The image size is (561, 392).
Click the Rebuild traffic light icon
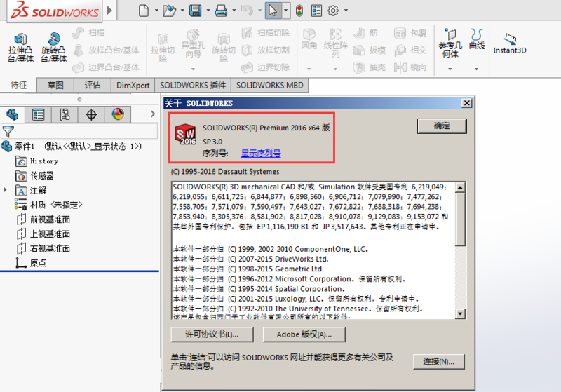click(x=299, y=11)
